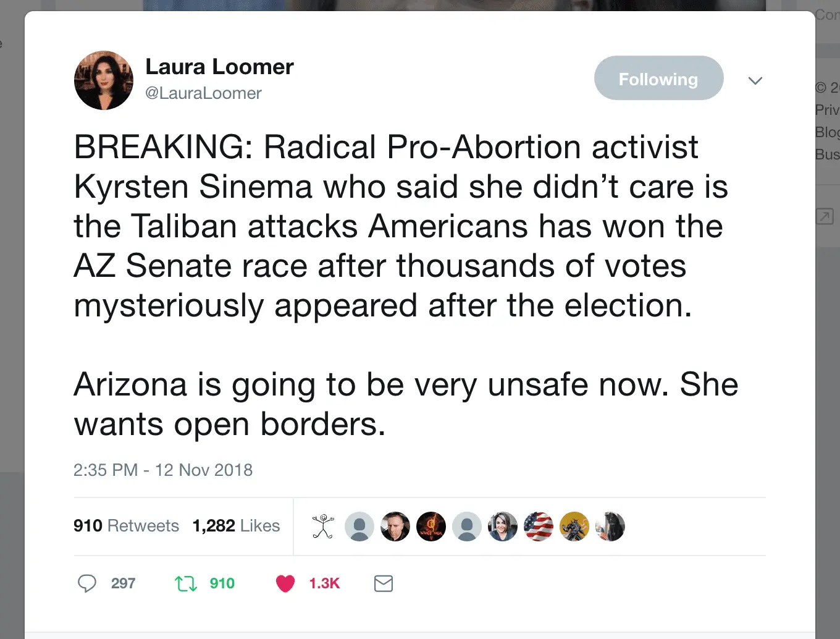The height and width of the screenshot is (639, 840).
Task: Click the green retweet arrows icon
Action: pos(186,583)
